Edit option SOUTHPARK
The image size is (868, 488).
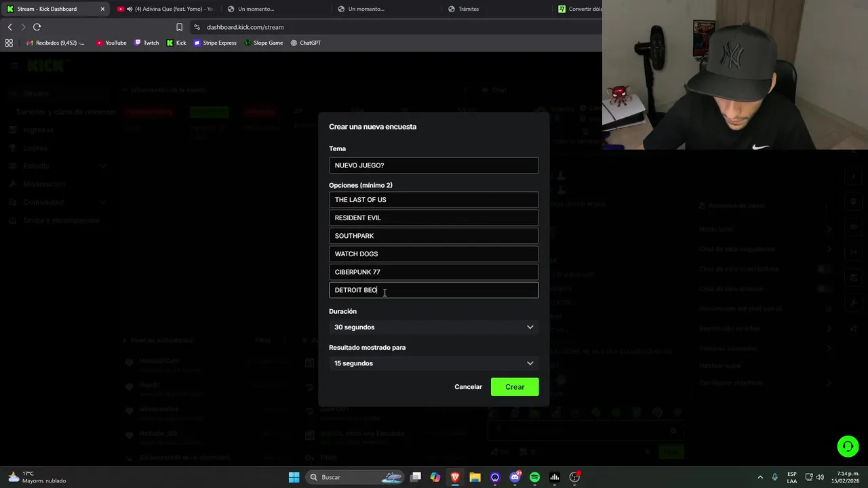[x=434, y=236]
